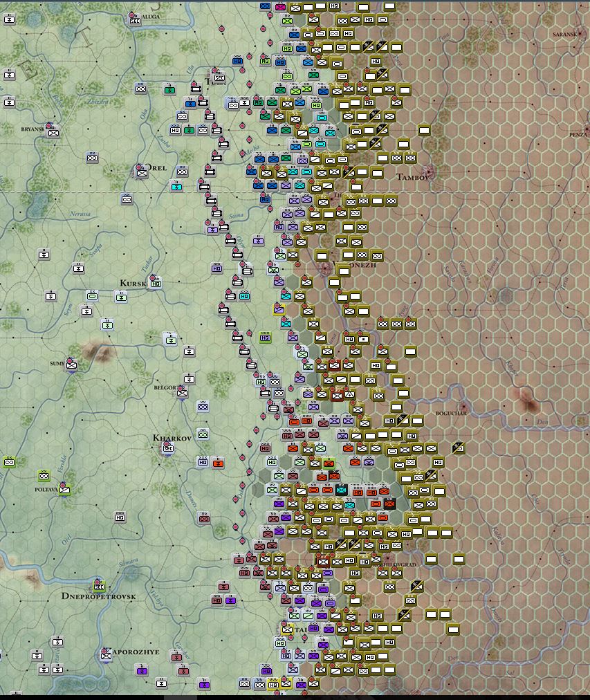Click the white HQ counter between Poltava and Dnepropetrovsk
This screenshot has height=700, width=590.
pyautogui.click(x=120, y=517)
